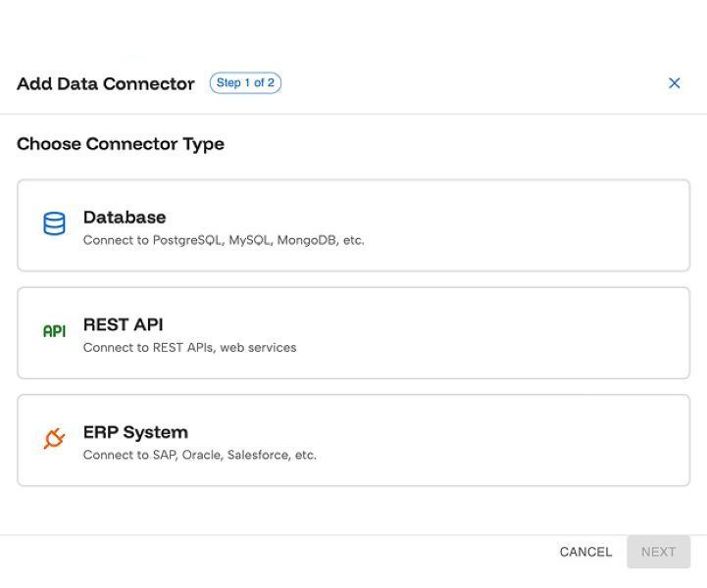Click the orange ERP plug icon
This screenshot has height=588, width=707.
click(x=55, y=439)
